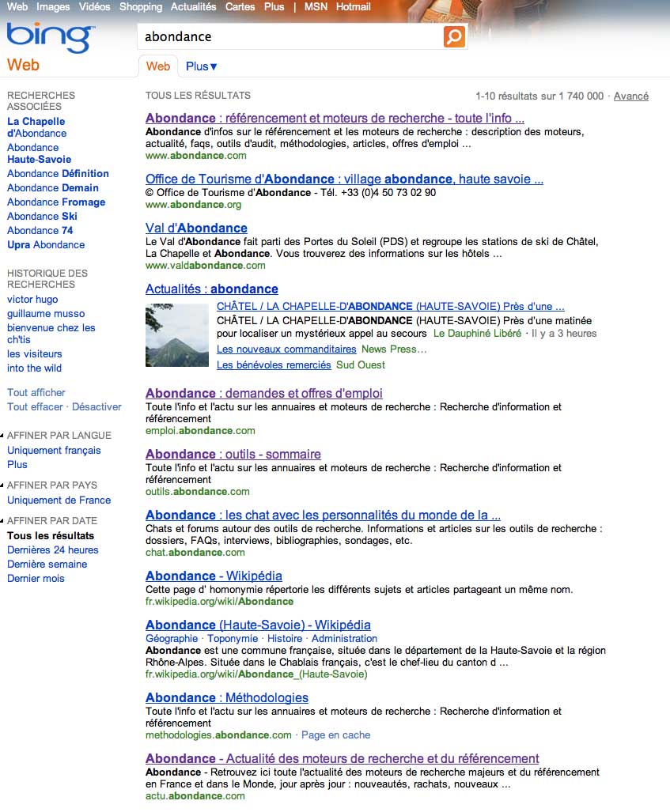Click Tout effacer to clear history
The image size is (670, 812).
tap(35, 407)
